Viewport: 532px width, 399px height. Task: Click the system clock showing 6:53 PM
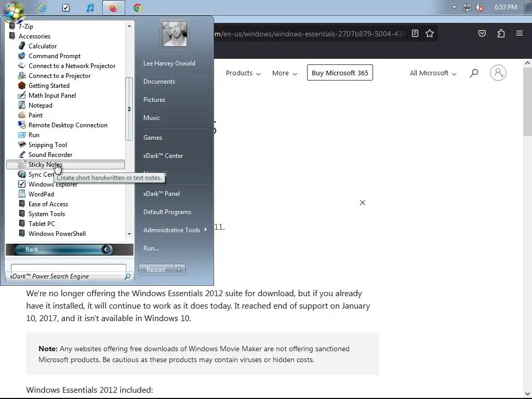click(x=506, y=7)
